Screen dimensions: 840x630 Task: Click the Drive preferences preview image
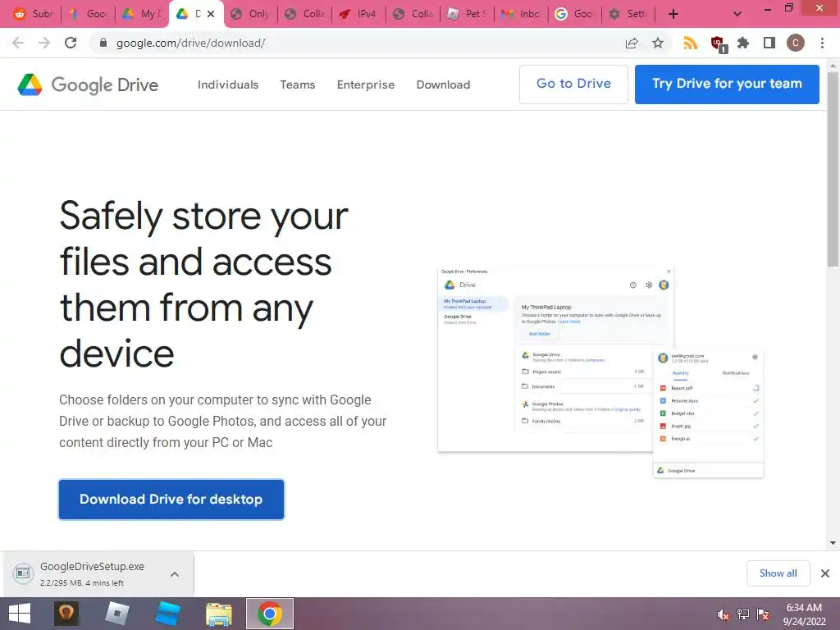point(600,371)
